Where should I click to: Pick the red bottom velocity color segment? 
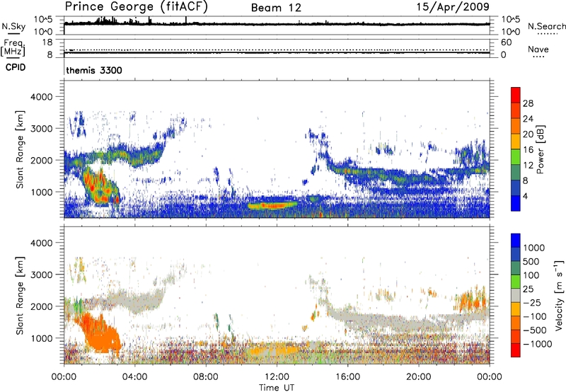(516, 350)
